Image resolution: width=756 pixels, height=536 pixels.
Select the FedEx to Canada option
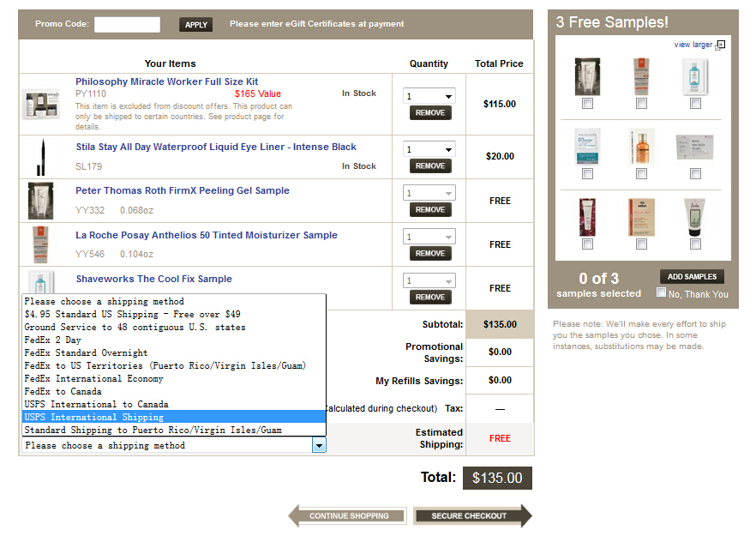(x=174, y=391)
